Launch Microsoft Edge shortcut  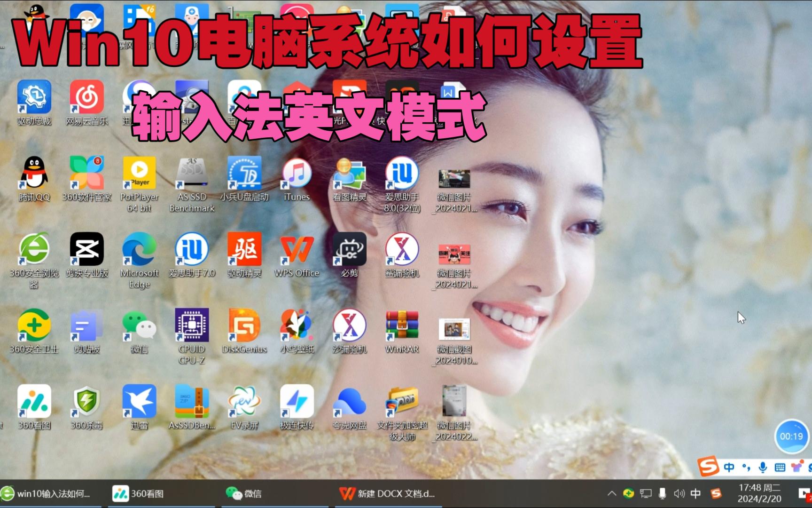tap(140, 261)
